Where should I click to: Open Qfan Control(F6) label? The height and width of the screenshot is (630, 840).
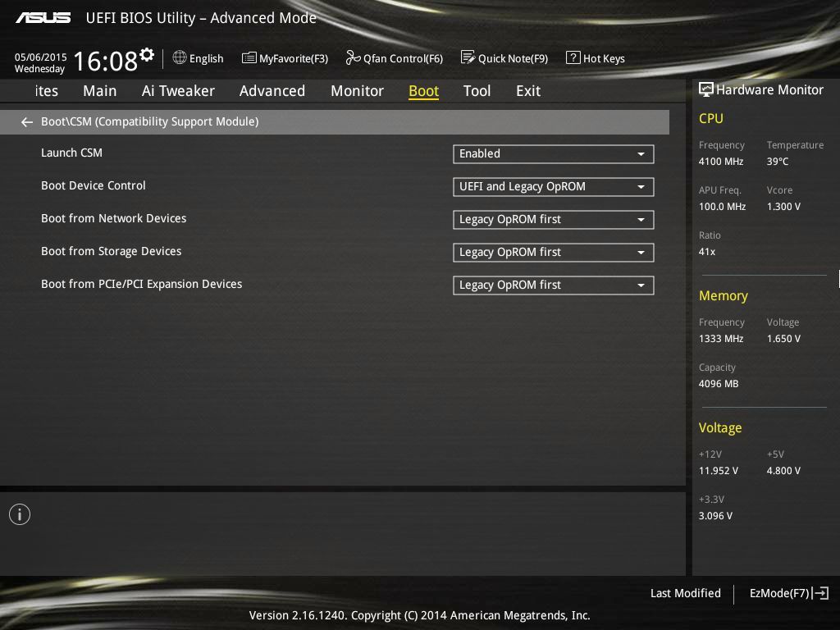point(403,58)
